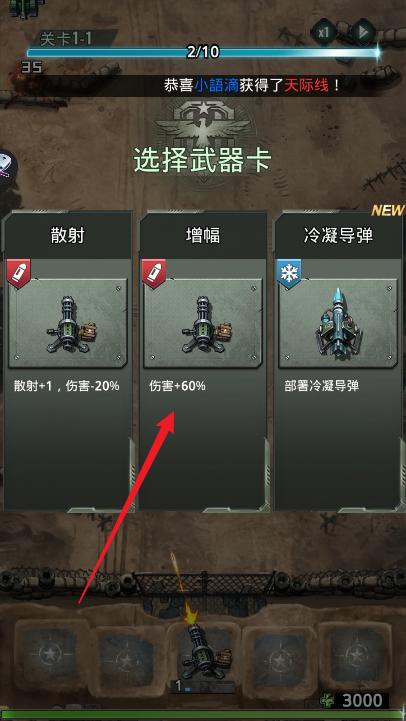Click the 散射+1，伤害-20% description text
Screen dimensions: 406x721
[67, 386]
